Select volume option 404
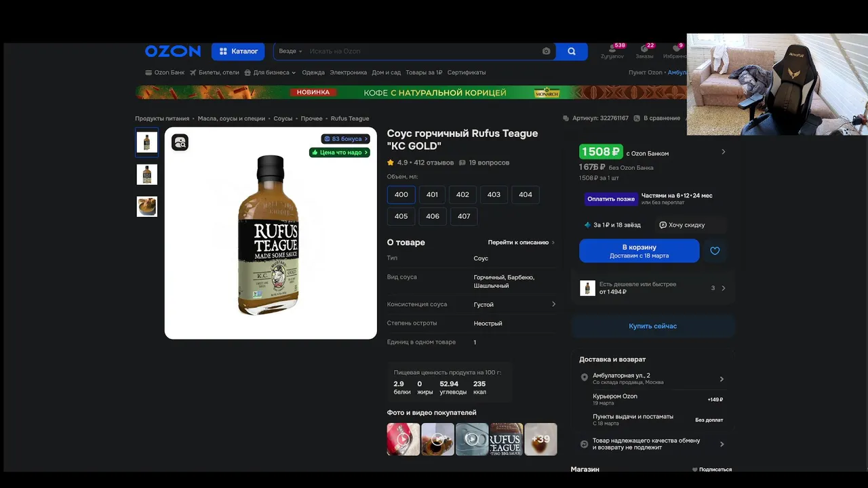 pos(526,195)
